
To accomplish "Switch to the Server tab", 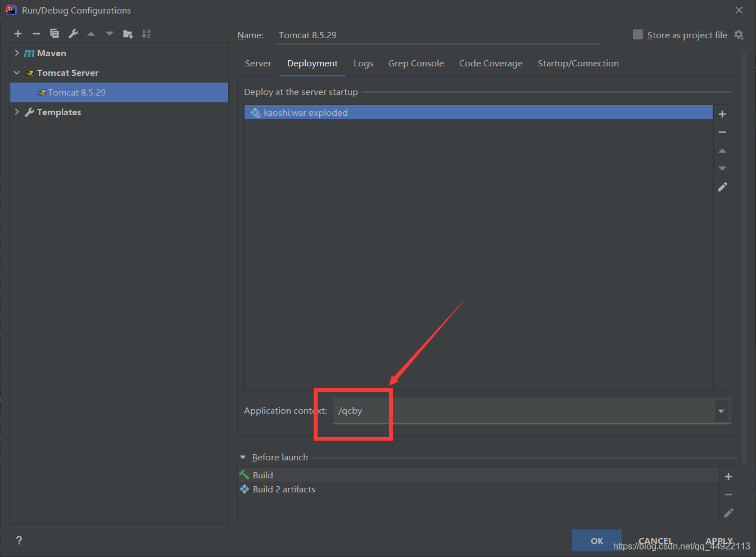I will pyautogui.click(x=258, y=64).
